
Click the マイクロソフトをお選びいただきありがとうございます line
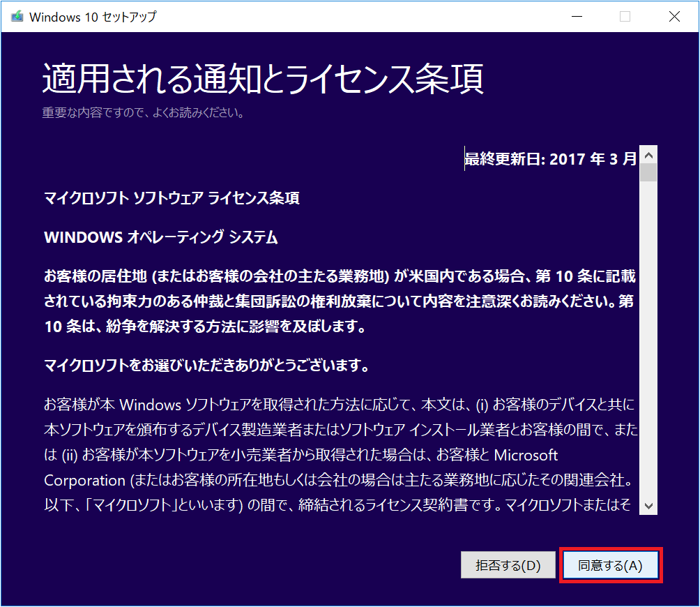(206, 366)
